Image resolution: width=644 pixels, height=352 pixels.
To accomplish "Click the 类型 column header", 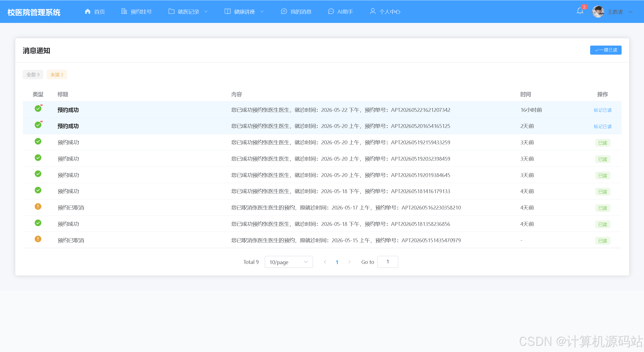I will pyautogui.click(x=38, y=94).
